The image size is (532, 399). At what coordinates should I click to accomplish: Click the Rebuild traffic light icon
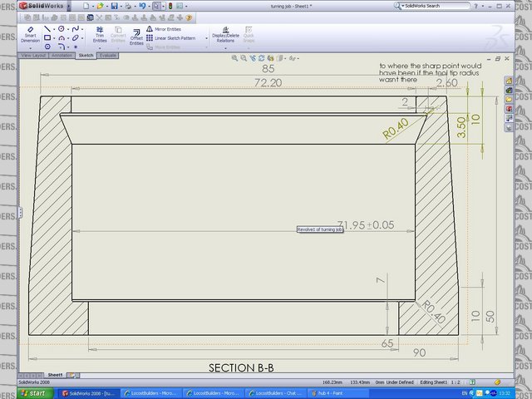click(x=170, y=6)
